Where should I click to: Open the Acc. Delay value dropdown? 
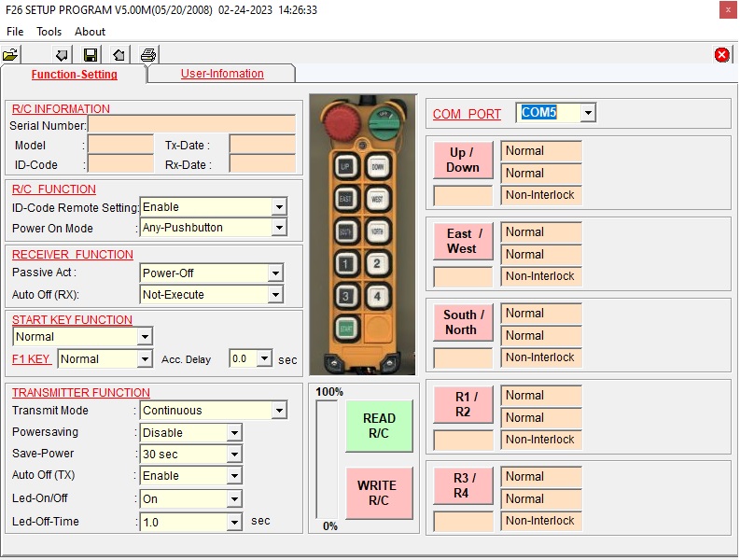coord(264,359)
